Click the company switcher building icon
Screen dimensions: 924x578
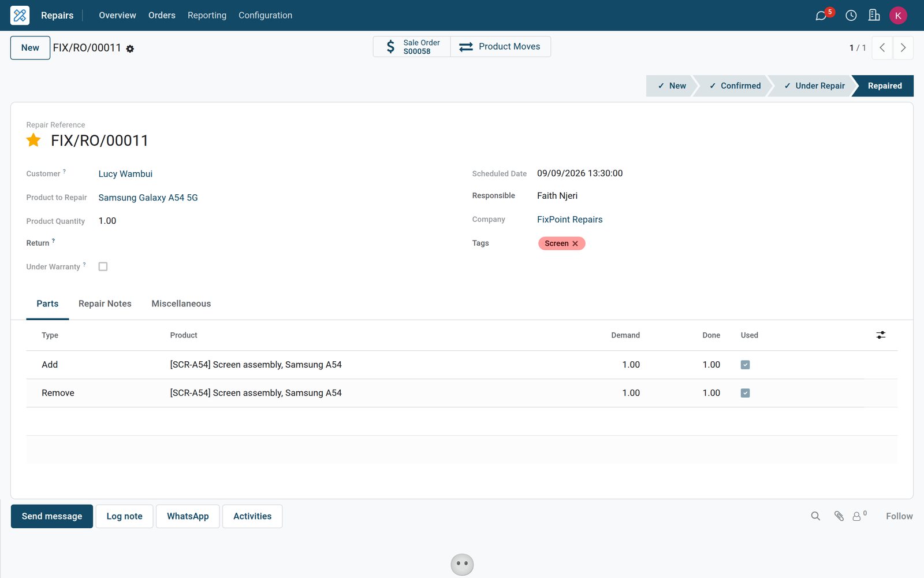(874, 16)
